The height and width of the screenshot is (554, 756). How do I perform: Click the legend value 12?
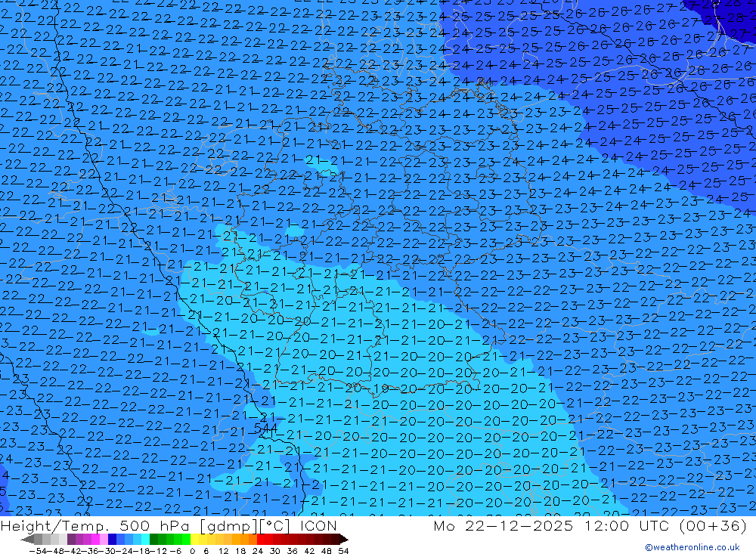coord(224,551)
